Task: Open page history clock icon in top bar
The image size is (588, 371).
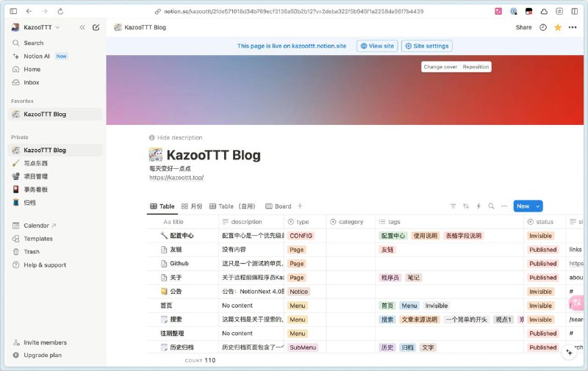Action: click(543, 27)
